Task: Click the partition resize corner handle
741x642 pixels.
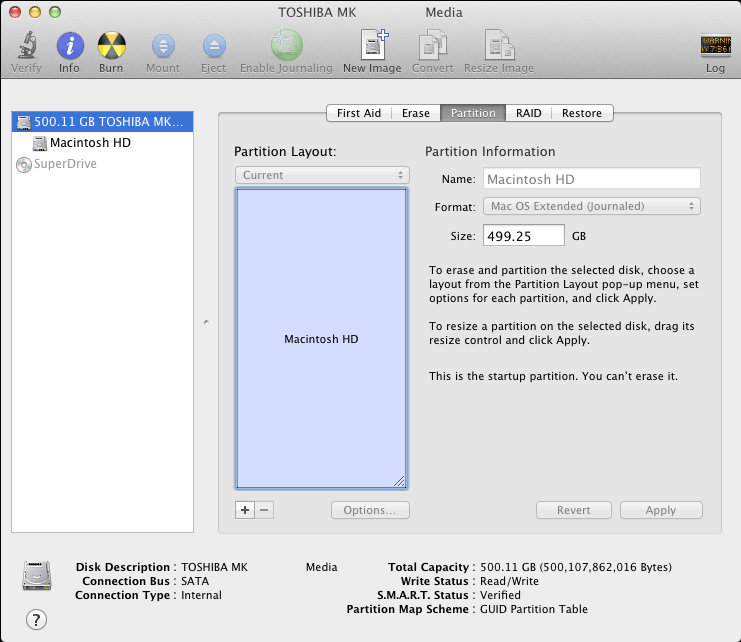Action: tap(399, 481)
